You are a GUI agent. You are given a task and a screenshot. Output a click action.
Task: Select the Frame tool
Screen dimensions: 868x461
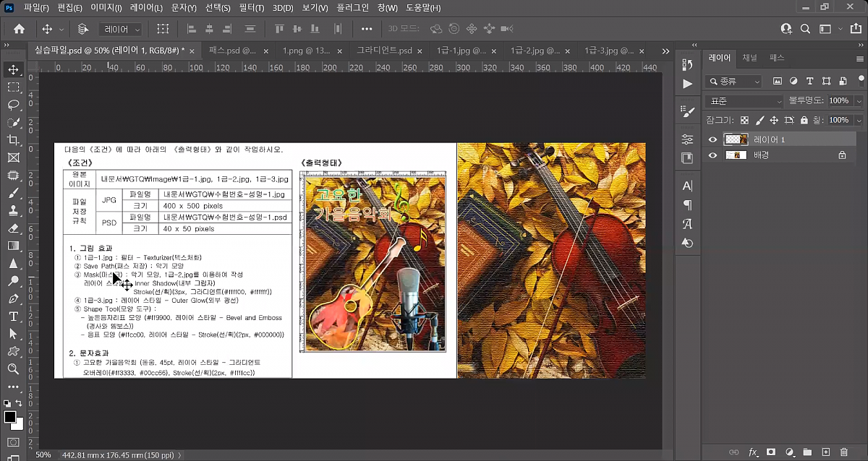(x=13, y=158)
